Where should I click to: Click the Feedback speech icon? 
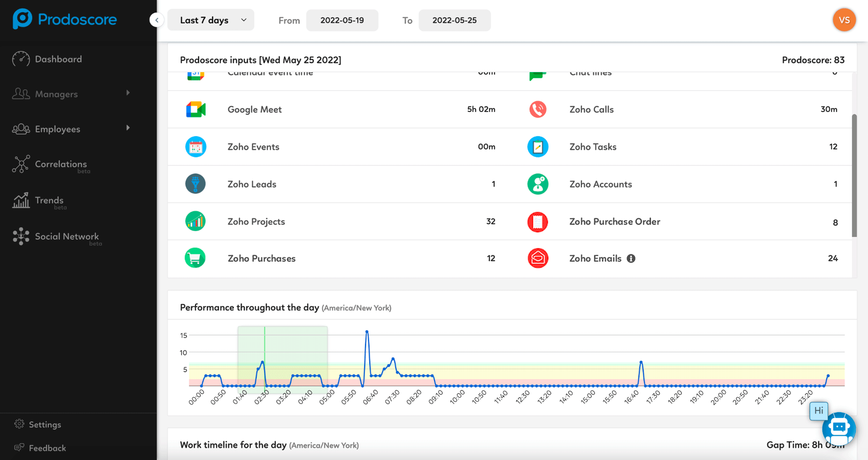[19, 447]
